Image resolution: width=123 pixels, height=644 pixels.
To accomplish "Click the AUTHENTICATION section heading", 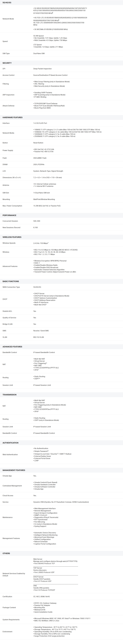I will coord(10,443).
